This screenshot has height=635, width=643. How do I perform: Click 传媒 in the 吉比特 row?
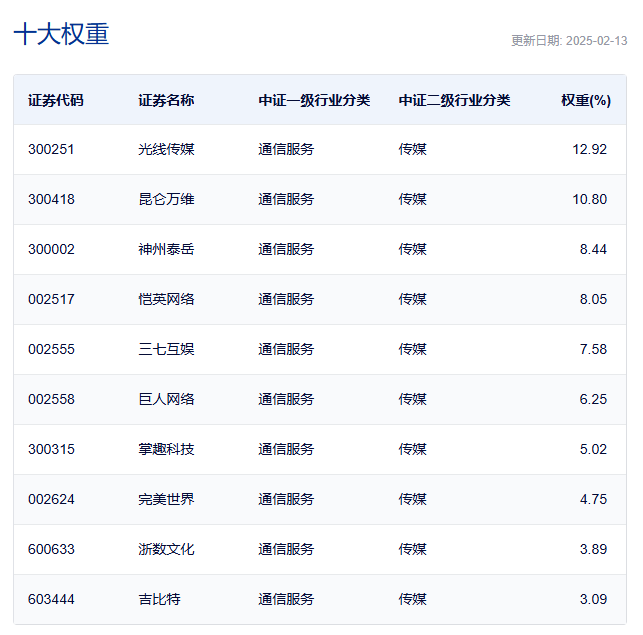(x=413, y=600)
